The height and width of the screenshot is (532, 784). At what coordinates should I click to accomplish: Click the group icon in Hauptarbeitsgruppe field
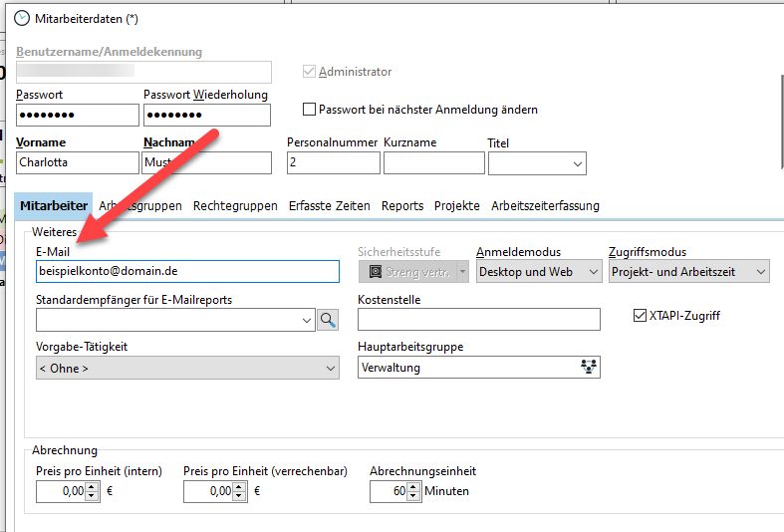(589, 368)
